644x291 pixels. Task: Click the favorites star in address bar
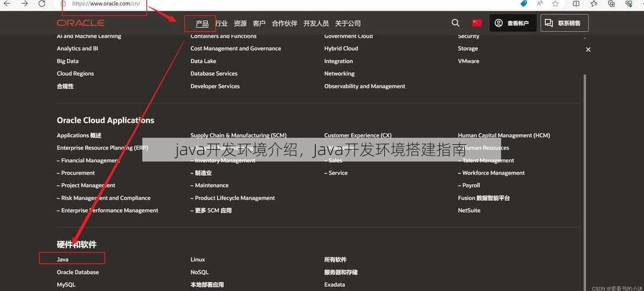[x=555, y=4]
